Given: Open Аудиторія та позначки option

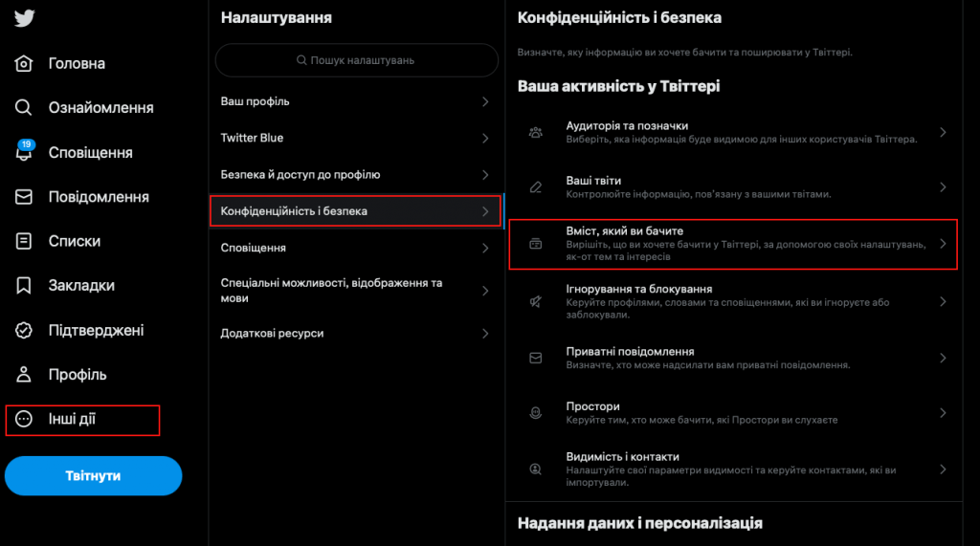Looking at the screenshot, I should (733, 133).
